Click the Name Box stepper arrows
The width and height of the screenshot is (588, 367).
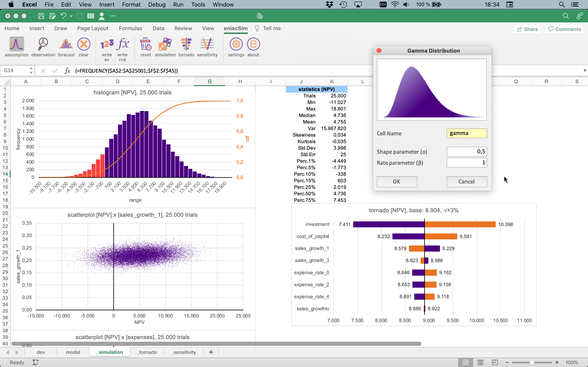31,71
